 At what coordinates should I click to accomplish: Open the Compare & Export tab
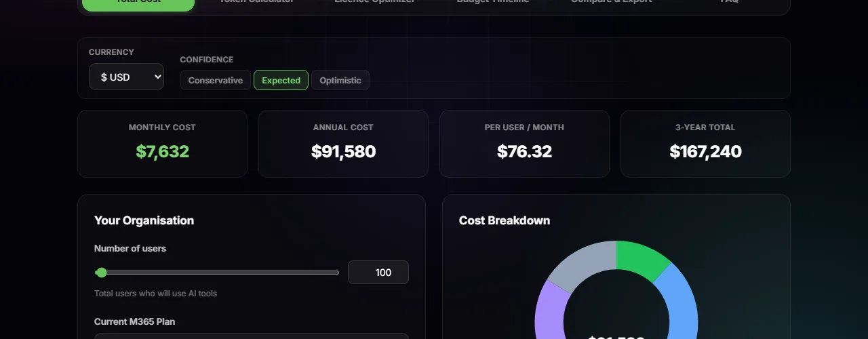(x=611, y=3)
